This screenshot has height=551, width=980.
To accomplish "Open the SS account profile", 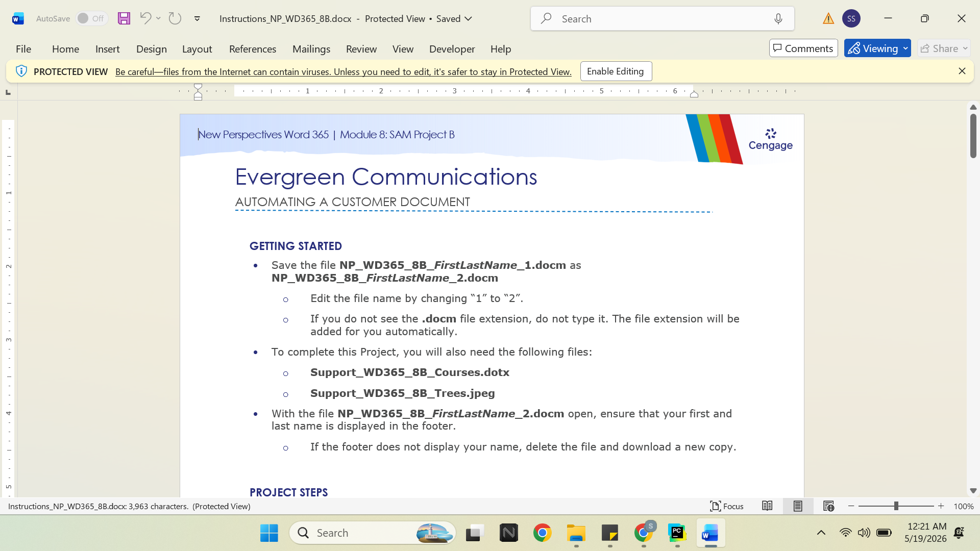I will [x=851, y=19].
